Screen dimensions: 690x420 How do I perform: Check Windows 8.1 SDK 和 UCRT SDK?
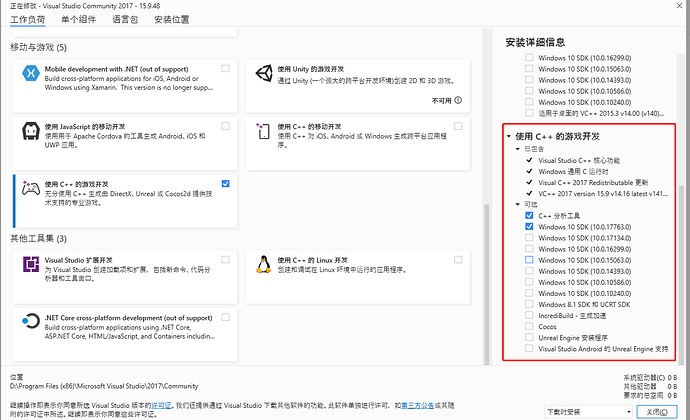[x=529, y=304]
